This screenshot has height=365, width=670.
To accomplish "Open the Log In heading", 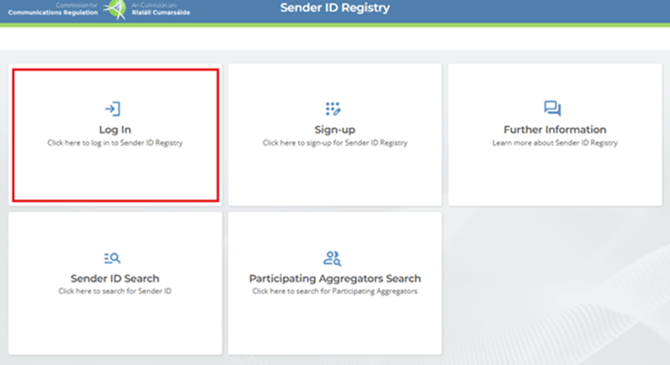I will [115, 130].
